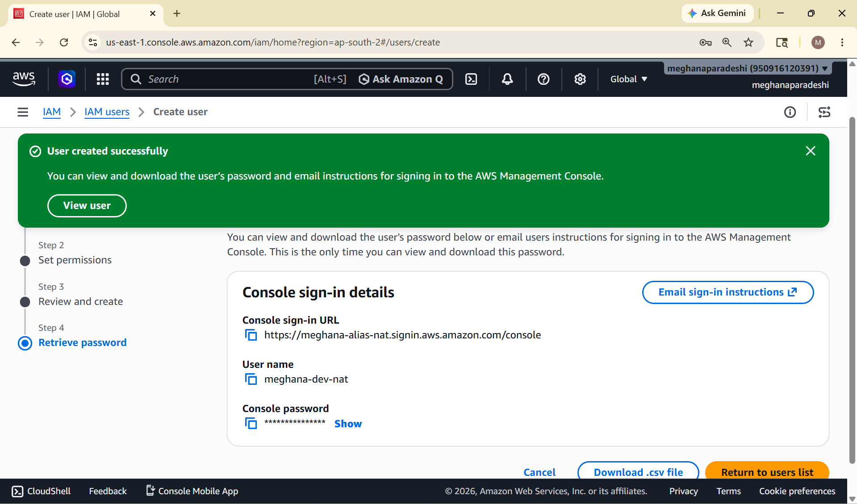Open CloudShell from the footer
The height and width of the screenshot is (504, 857).
coord(41,491)
